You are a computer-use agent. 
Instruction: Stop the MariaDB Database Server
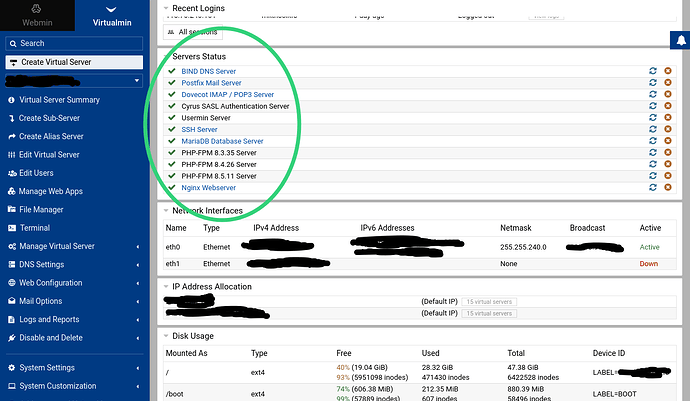(x=668, y=141)
